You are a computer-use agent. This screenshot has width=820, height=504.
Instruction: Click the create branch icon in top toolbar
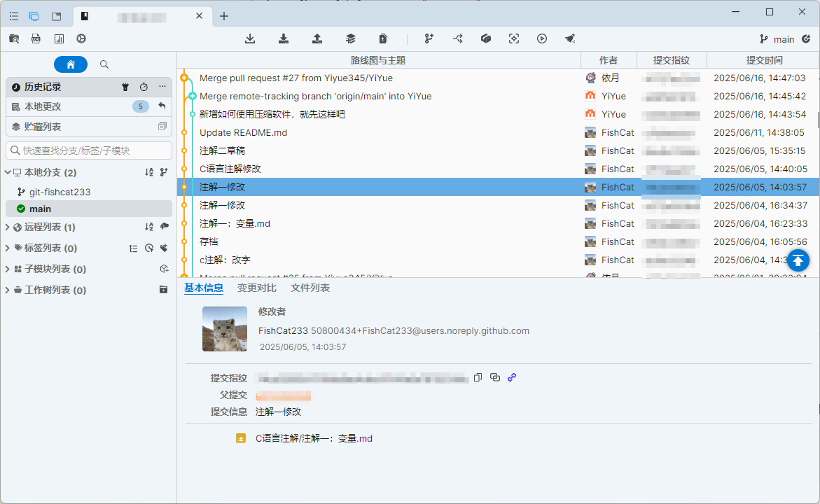tap(429, 39)
